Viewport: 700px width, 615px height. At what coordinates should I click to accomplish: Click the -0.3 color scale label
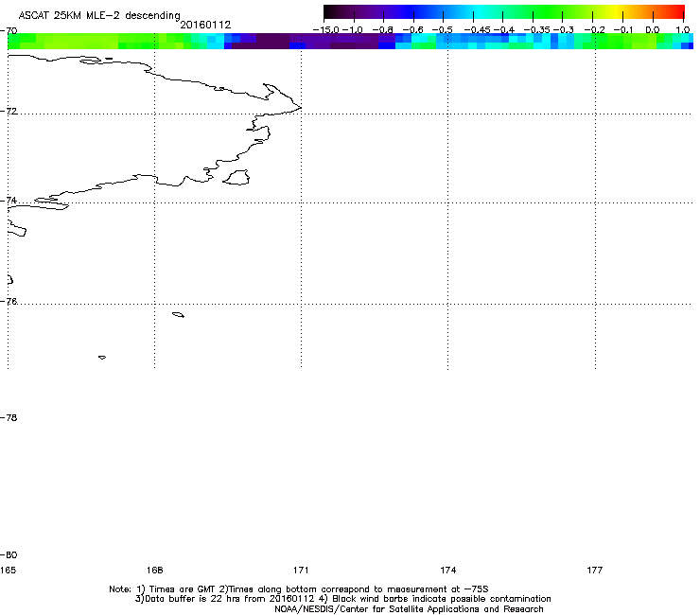tap(564, 30)
